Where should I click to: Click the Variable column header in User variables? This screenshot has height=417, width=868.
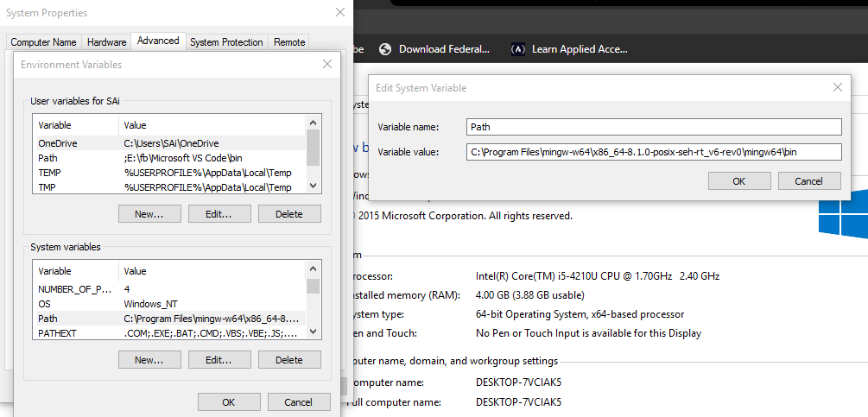[76, 125]
